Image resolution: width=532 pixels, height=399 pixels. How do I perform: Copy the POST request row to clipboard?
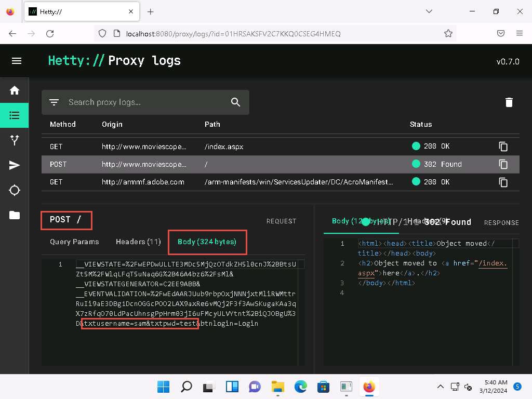pos(503,164)
